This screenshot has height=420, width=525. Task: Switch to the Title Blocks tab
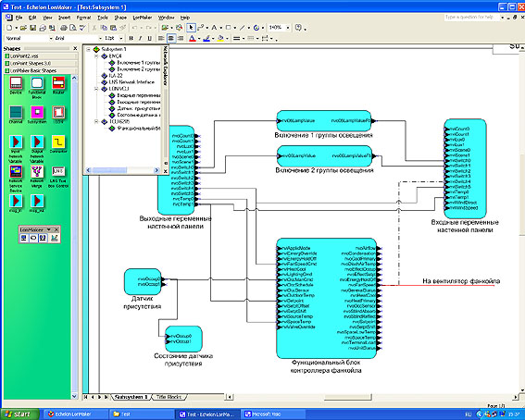click(169, 397)
